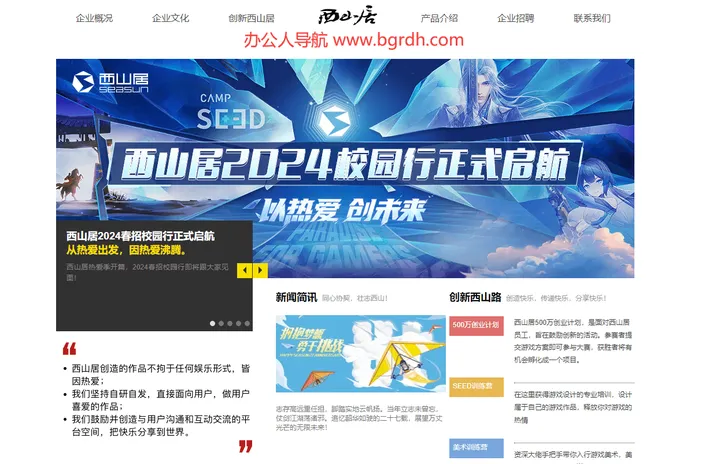
Task: Open the 西山居2024校园行正式启航 banner image
Action: pos(345,168)
